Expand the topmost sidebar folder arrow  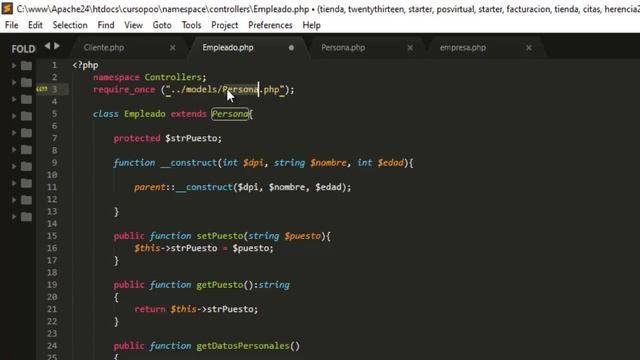14,65
